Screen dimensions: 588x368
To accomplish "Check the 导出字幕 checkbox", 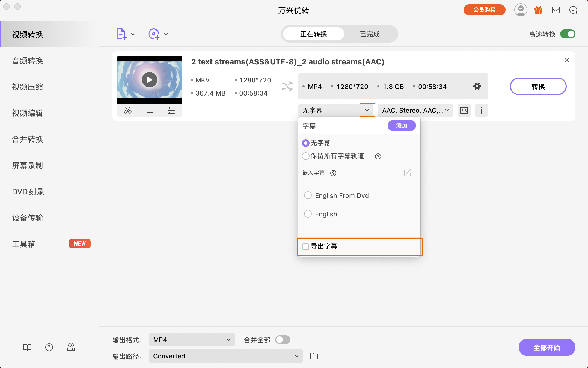I will pos(306,247).
